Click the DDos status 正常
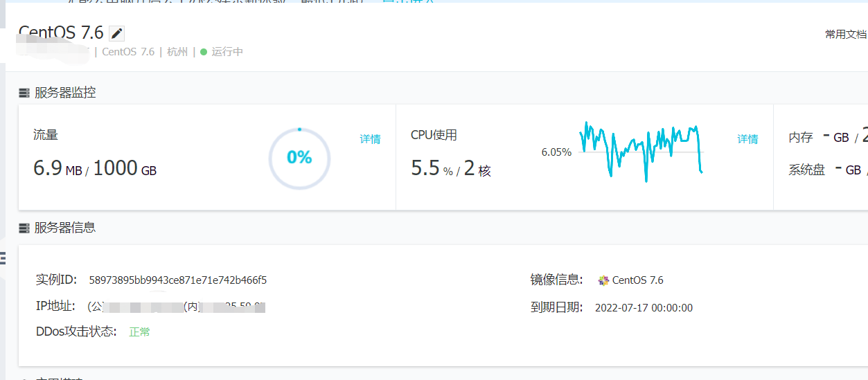The height and width of the screenshot is (380, 868). click(x=139, y=332)
